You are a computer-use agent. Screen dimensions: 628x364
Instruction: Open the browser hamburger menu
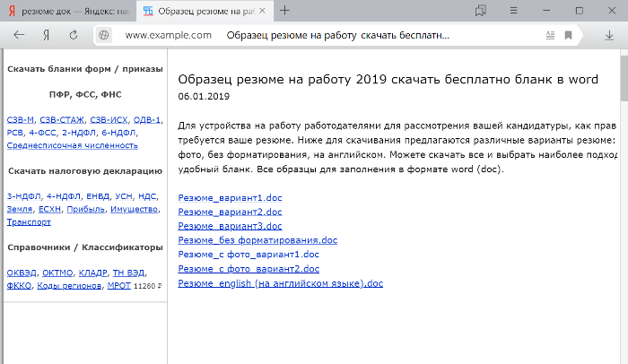click(x=513, y=11)
